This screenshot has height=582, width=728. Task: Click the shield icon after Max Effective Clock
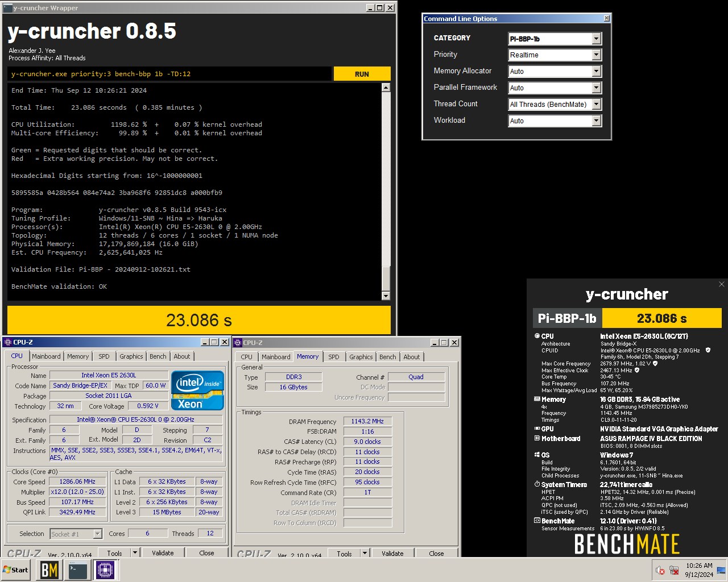click(637, 370)
